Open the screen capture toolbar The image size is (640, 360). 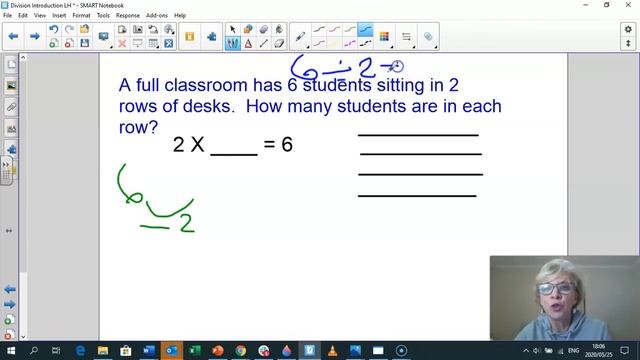point(138,29)
